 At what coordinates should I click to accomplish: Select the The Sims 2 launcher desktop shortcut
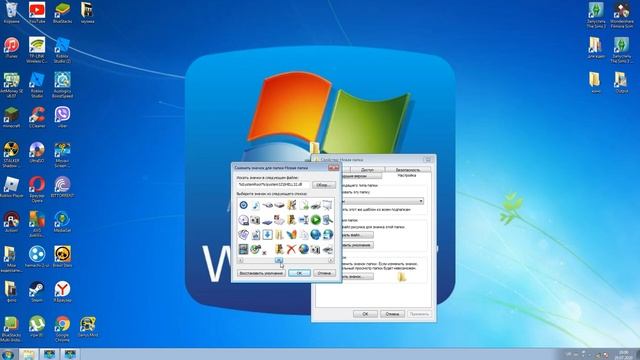point(596,15)
